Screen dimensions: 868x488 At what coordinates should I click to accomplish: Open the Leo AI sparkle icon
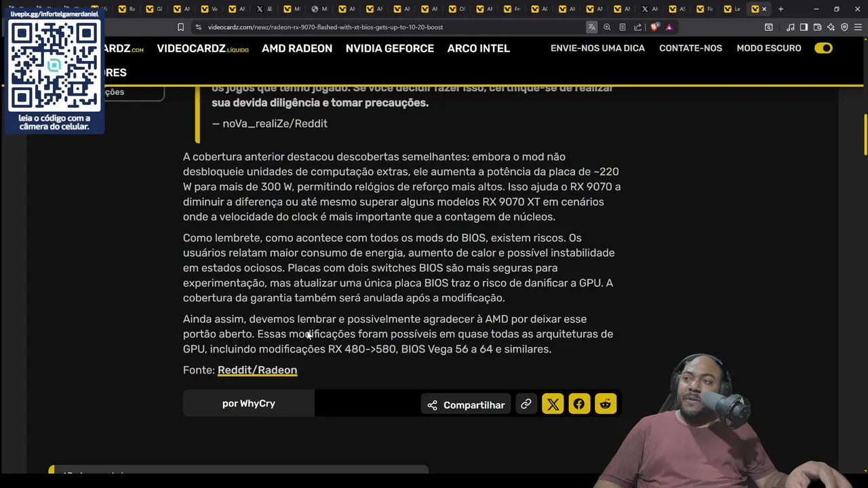coord(831,27)
